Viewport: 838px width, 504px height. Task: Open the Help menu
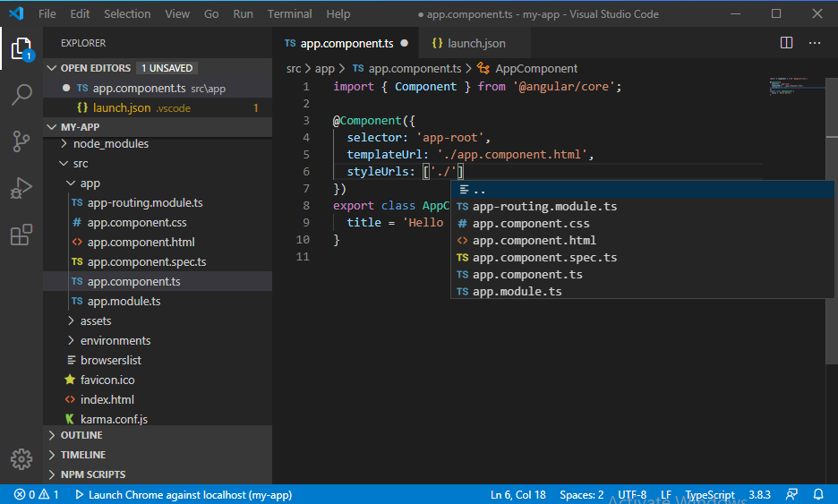(338, 14)
